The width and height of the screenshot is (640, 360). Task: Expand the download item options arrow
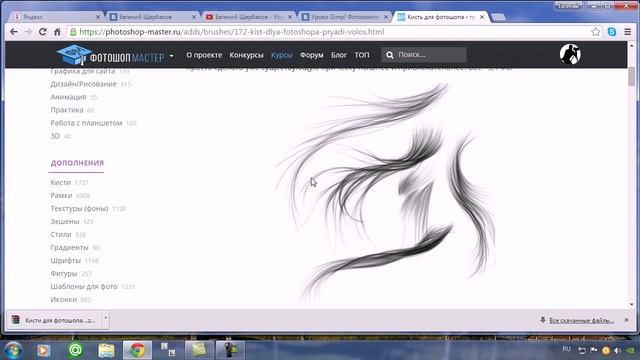[x=105, y=318]
